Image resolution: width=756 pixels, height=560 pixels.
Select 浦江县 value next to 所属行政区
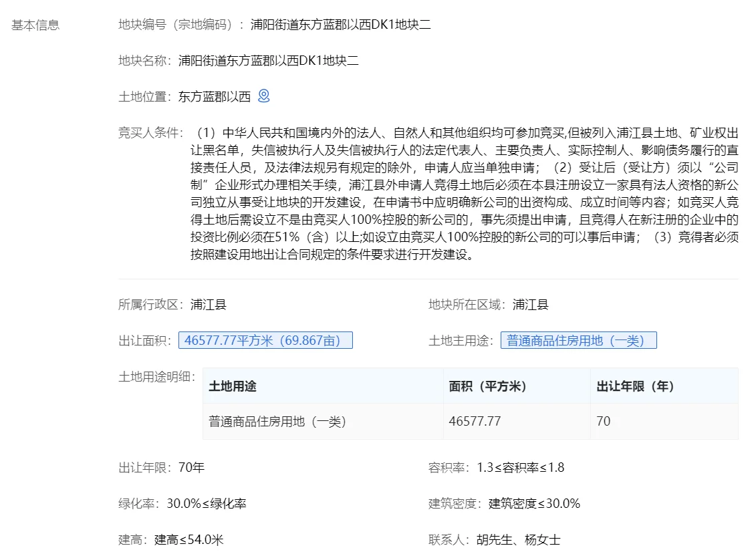(x=209, y=305)
